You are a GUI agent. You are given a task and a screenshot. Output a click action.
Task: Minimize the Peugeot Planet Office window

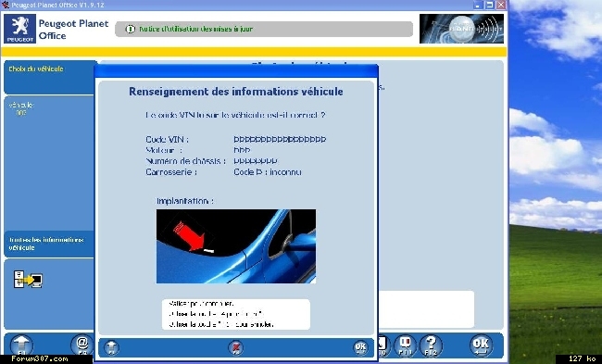click(x=478, y=5)
